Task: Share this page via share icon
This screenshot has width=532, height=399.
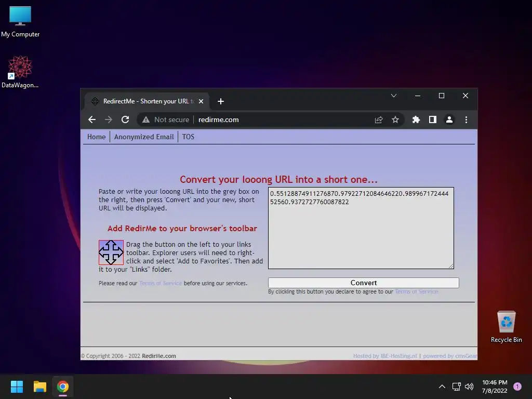Action: (379, 119)
